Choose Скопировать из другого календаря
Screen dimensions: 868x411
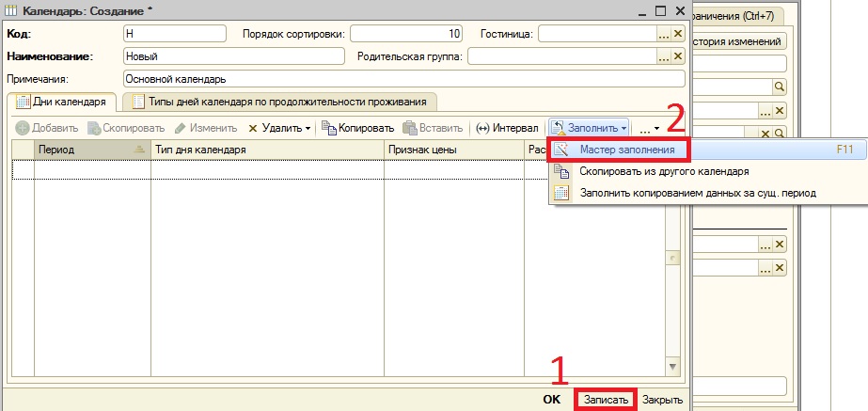click(708, 172)
